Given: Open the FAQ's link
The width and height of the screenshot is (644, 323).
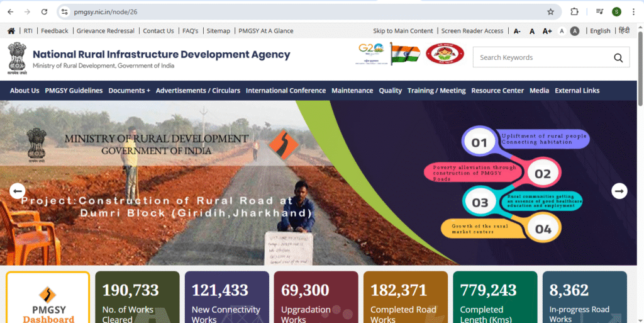Looking at the screenshot, I should [191, 31].
